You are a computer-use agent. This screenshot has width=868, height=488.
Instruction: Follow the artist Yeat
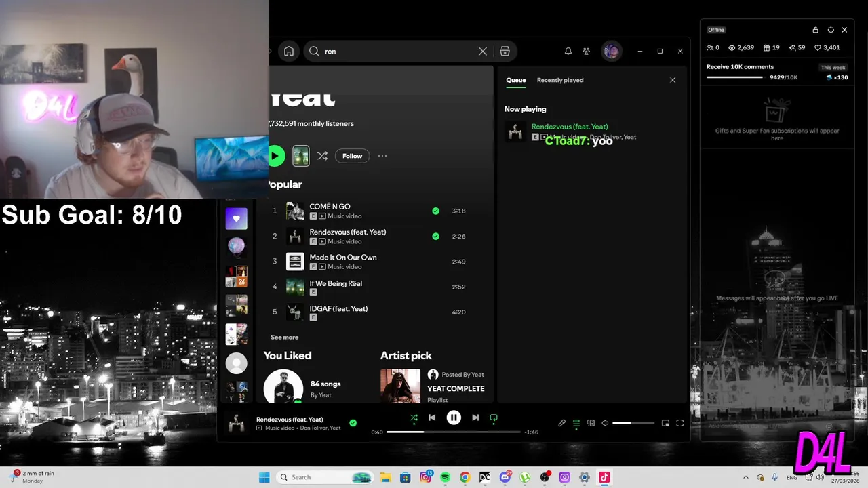[352, 156]
